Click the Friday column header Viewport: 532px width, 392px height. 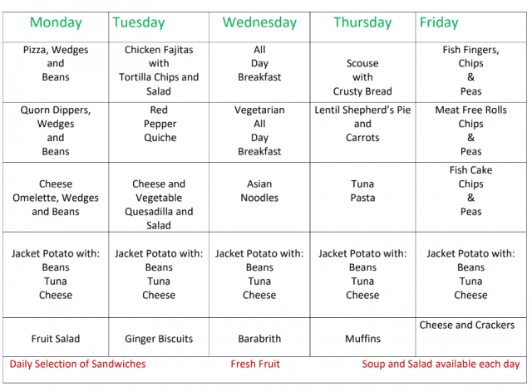point(439,22)
